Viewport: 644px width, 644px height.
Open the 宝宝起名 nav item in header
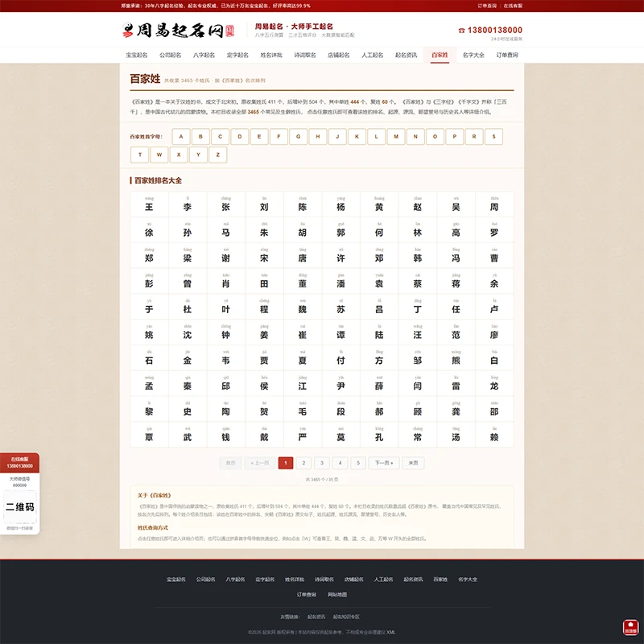[137, 55]
